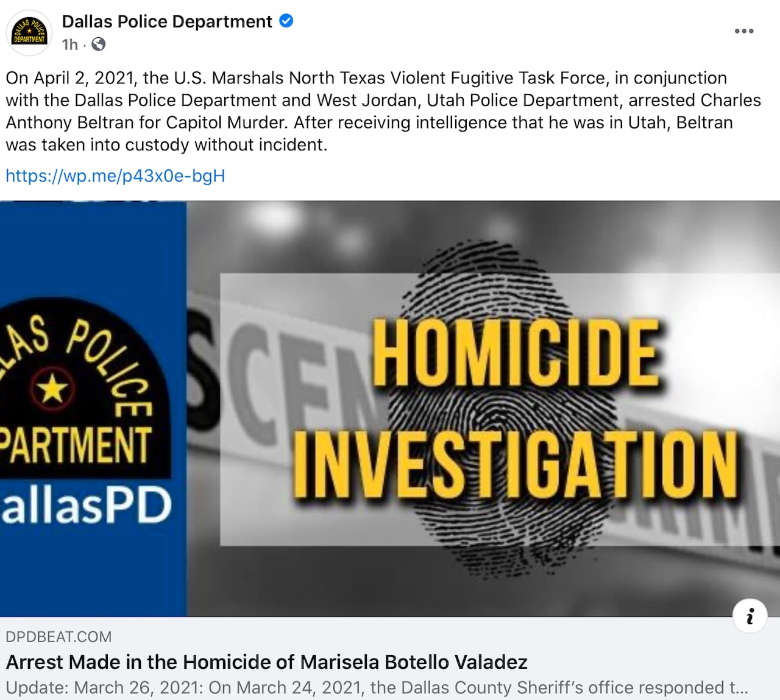Click the blue verified badge checkmark

[286, 21]
